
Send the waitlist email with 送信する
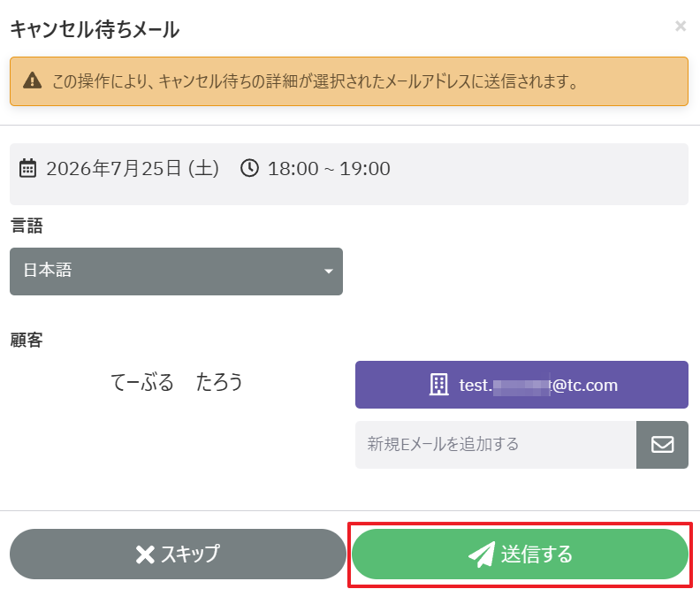coord(520,555)
